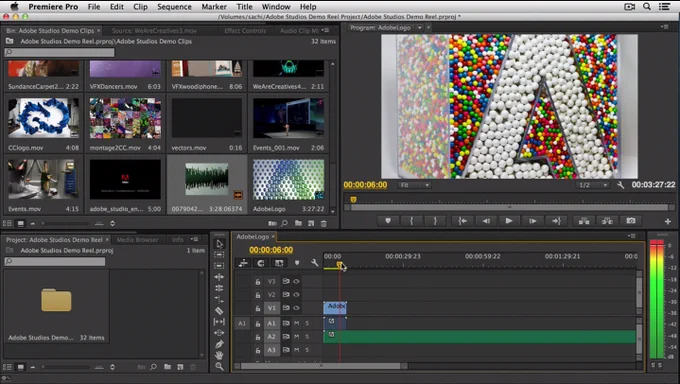Solo audio track A2
This screenshot has width=680, height=384.
pos(307,337)
